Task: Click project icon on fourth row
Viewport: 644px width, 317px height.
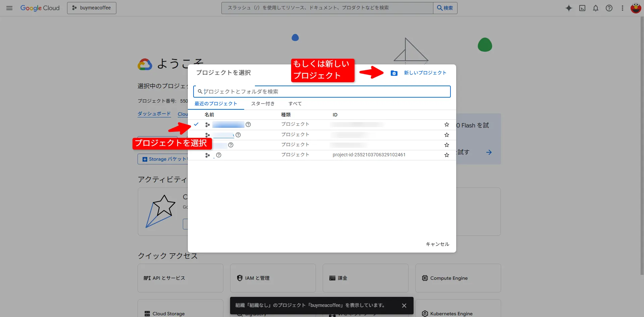Action: pos(208,155)
